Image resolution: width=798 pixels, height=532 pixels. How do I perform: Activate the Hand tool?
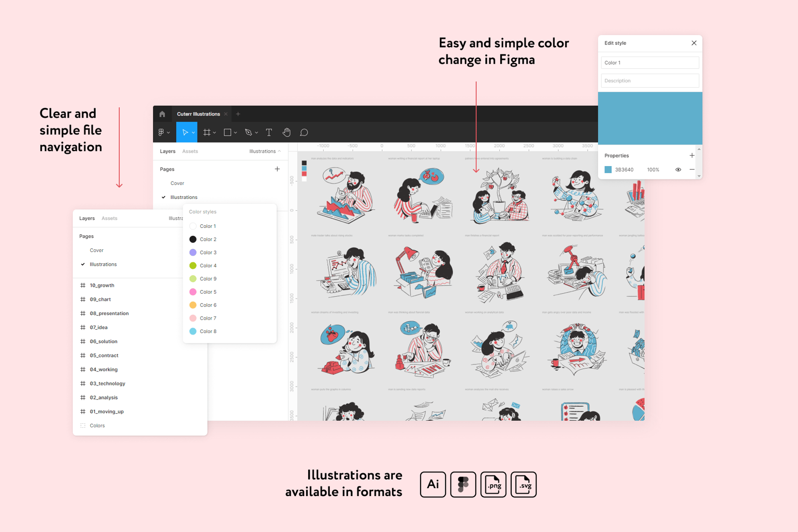click(x=286, y=133)
